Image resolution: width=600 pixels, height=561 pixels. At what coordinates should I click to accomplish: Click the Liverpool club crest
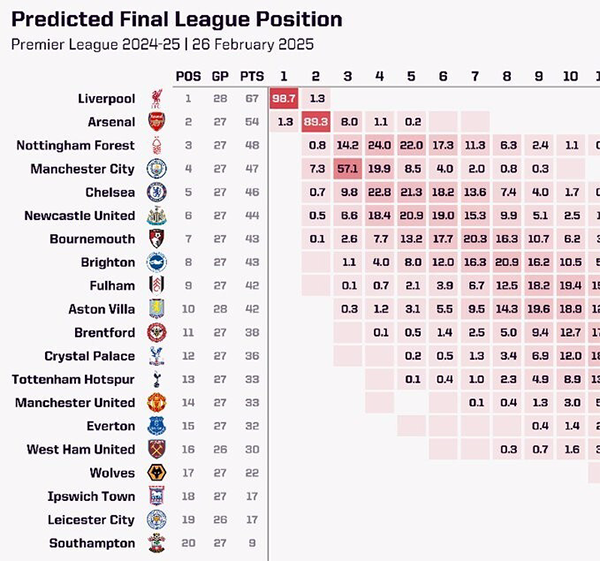(156, 98)
